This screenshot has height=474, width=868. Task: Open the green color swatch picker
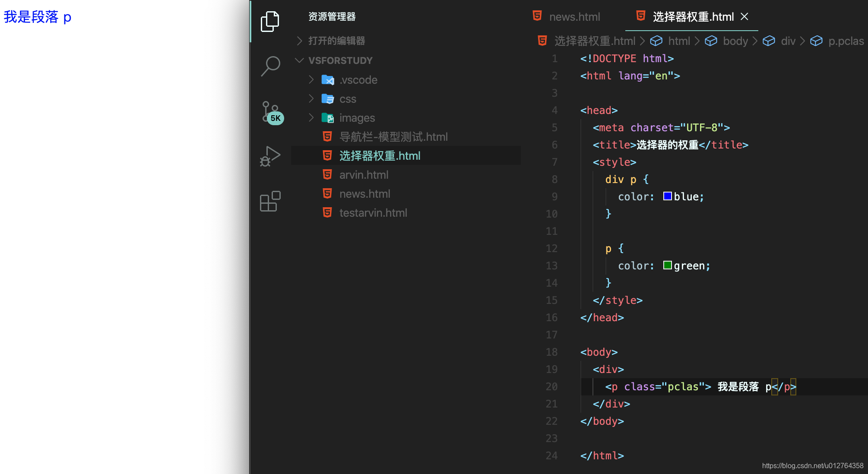[x=667, y=265]
